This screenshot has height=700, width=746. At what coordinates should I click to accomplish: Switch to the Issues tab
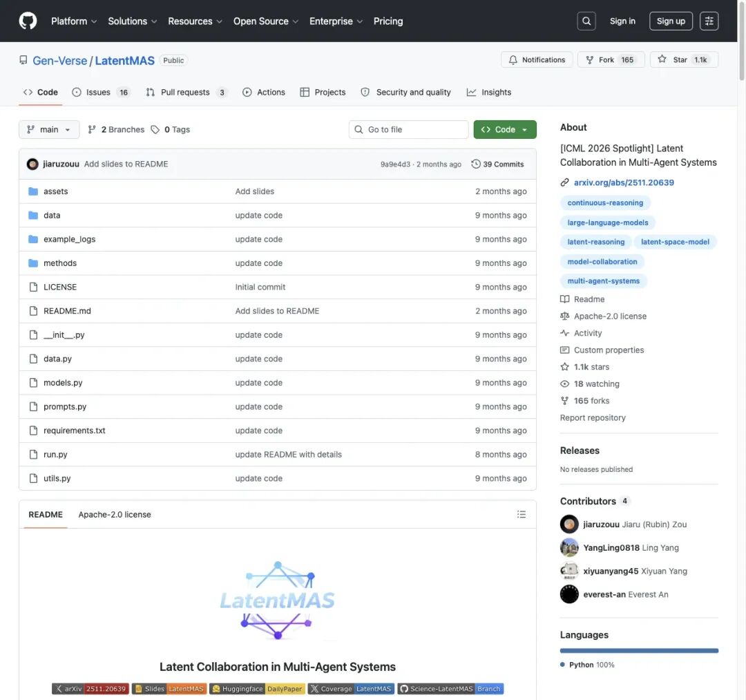point(100,93)
